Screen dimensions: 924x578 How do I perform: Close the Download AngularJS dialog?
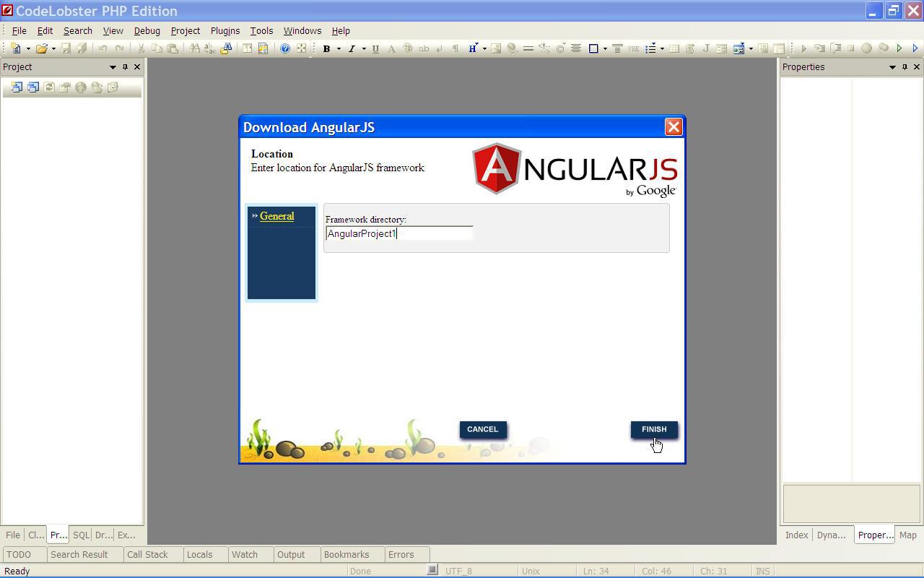674,127
